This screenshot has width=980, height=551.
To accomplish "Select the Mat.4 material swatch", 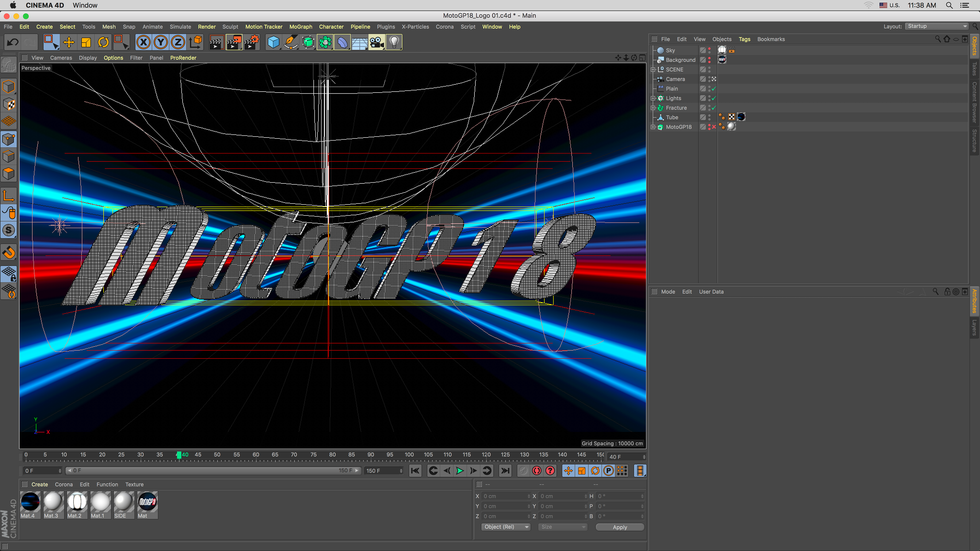I will pos(30,505).
